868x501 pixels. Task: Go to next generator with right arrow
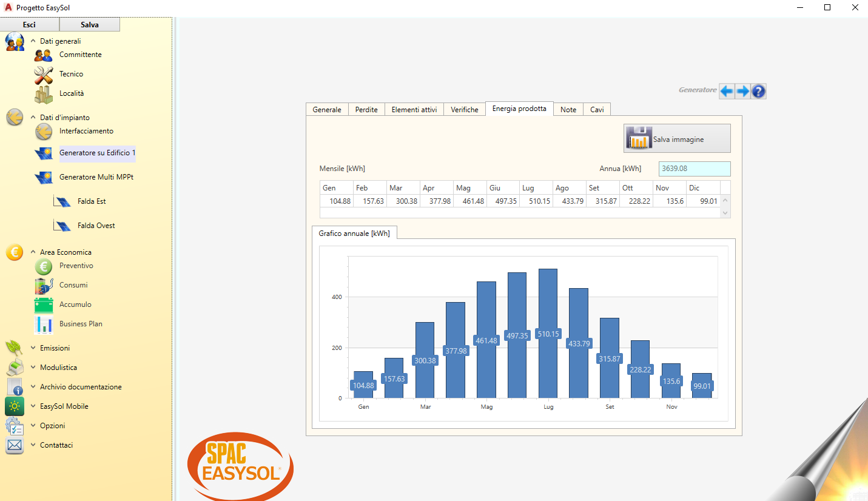coord(742,92)
